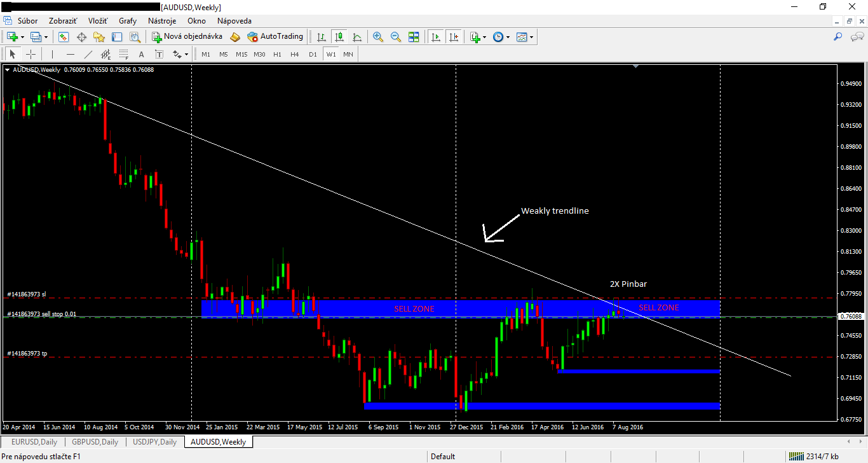Select the Arrows objects tool
This screenshot has width=868, height=463.
tap(176, 54)
